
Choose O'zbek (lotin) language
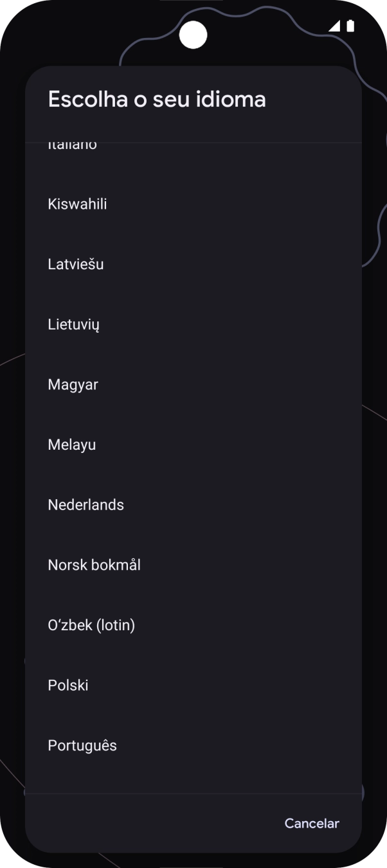pyautogui.click(x=193, y=625)
